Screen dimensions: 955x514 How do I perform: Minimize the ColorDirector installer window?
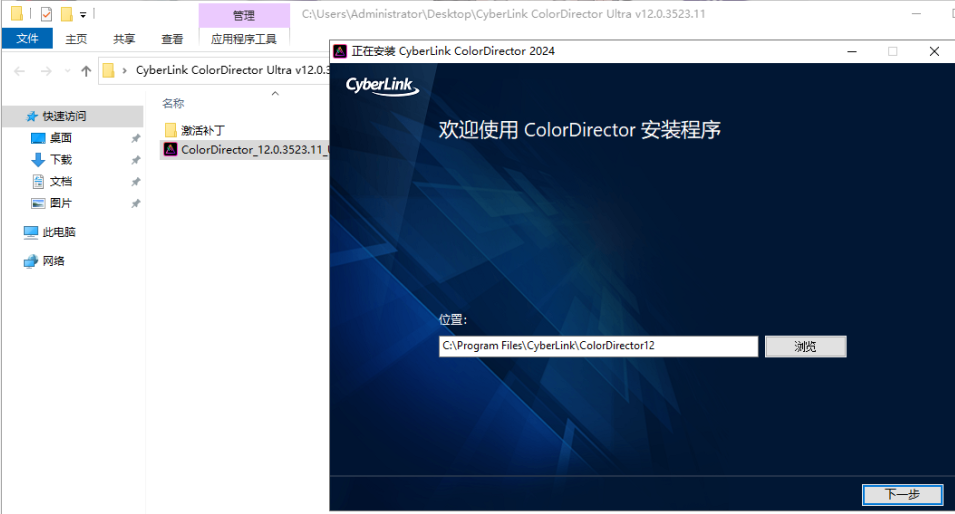[852, 52]
